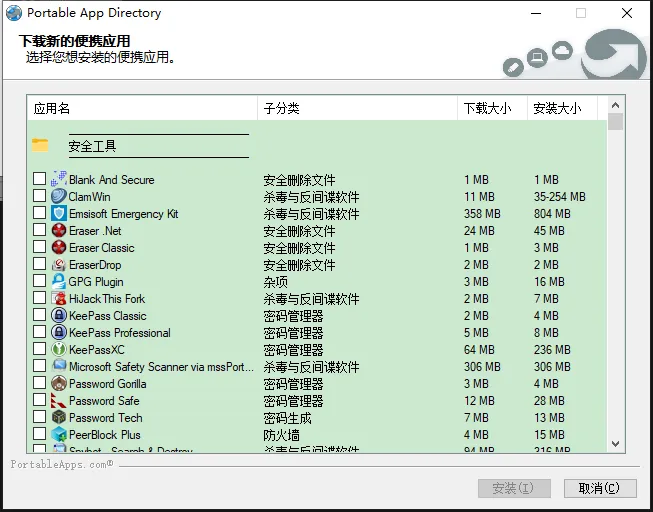Click the scrollbar down arrow
The image size is (653, 512).
(616, 444)
